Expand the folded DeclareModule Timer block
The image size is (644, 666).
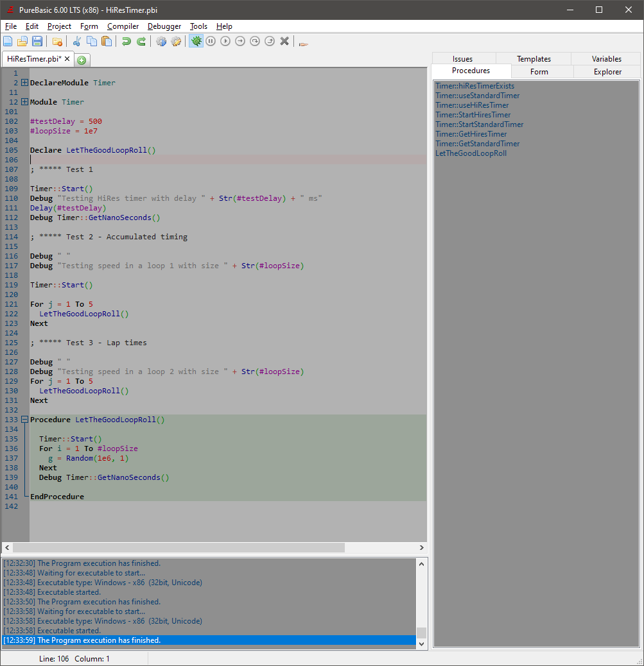coord(25,83)
